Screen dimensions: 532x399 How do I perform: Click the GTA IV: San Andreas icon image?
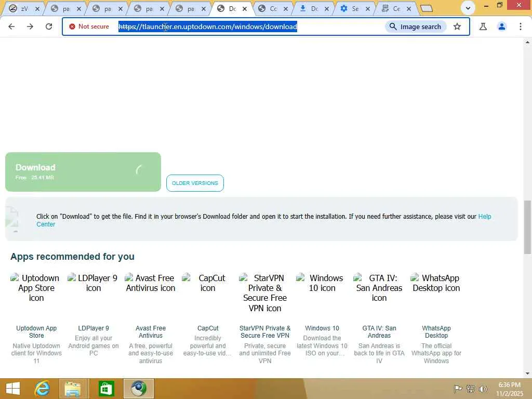point(379,288)
